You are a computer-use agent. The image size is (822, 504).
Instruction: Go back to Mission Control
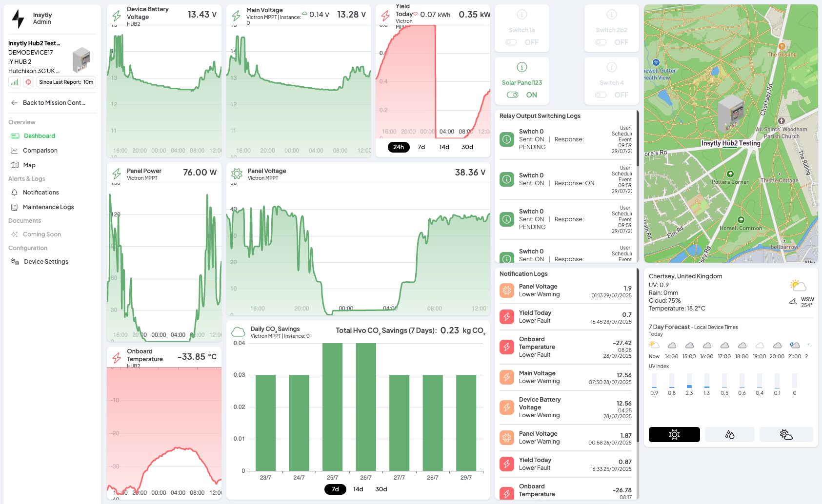click(x=54, y=103)
